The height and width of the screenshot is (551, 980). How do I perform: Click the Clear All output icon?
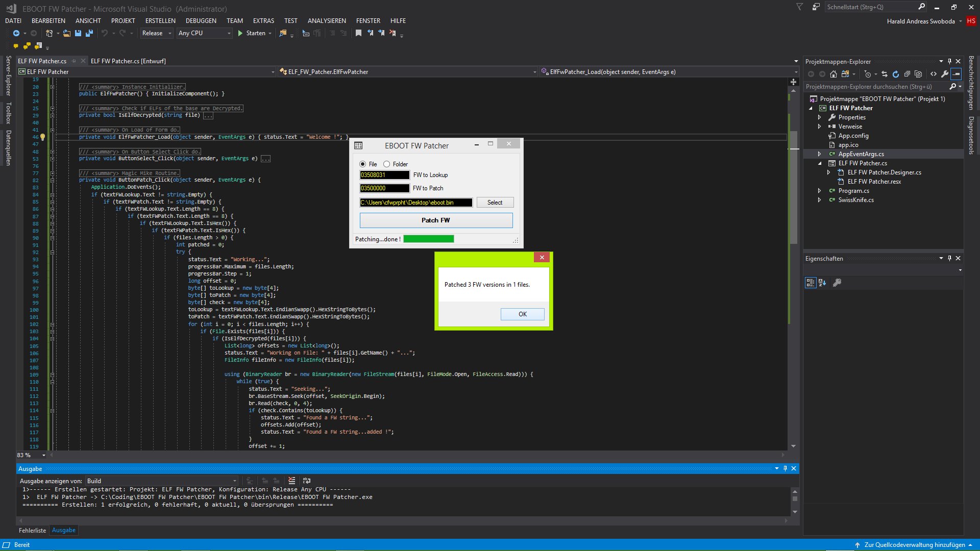pyautogui.click(x=291, y=481)
